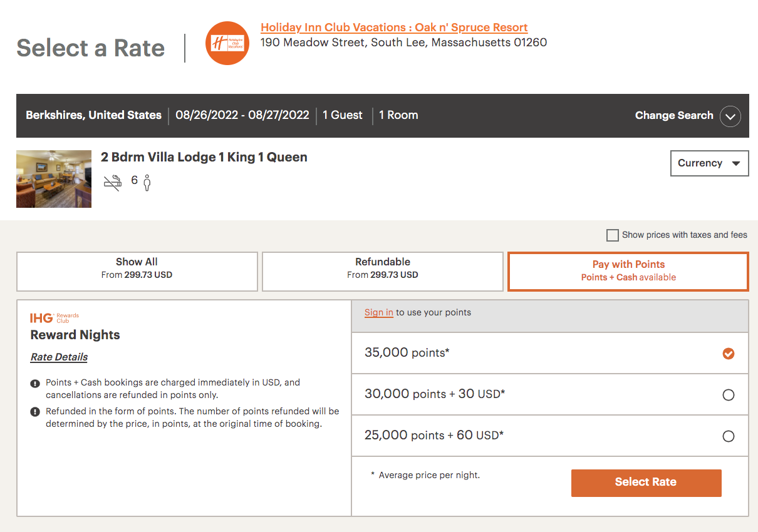This screenshot has width=758, height=532.
Task: Click the person occupancy icon beside 6
Action: tap(147, 183)
